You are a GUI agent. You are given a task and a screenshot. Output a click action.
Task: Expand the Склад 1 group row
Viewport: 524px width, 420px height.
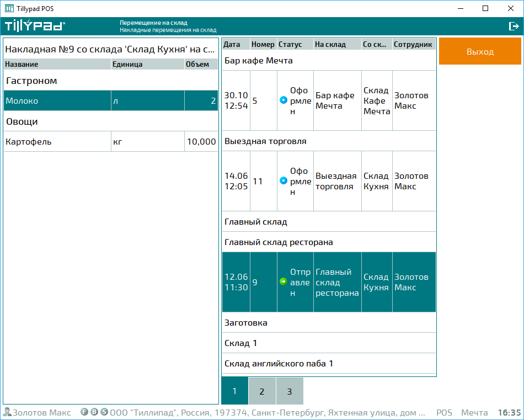tap(329, 343)
